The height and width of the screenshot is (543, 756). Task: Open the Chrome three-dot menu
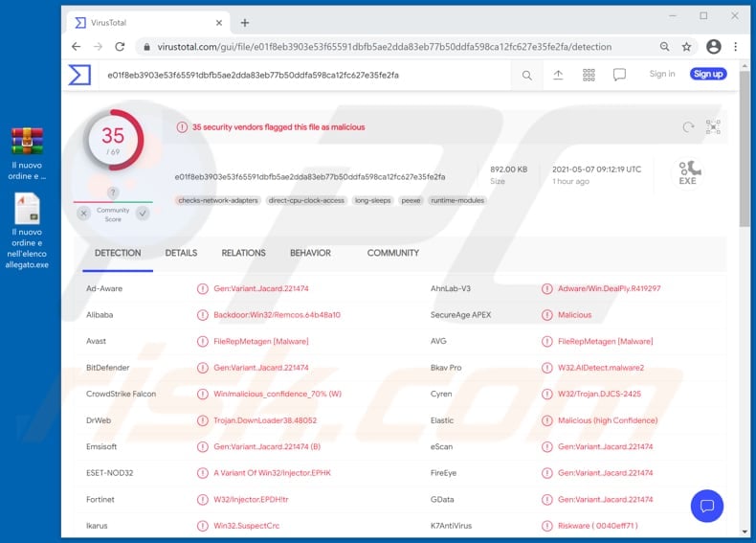point(736,47)
